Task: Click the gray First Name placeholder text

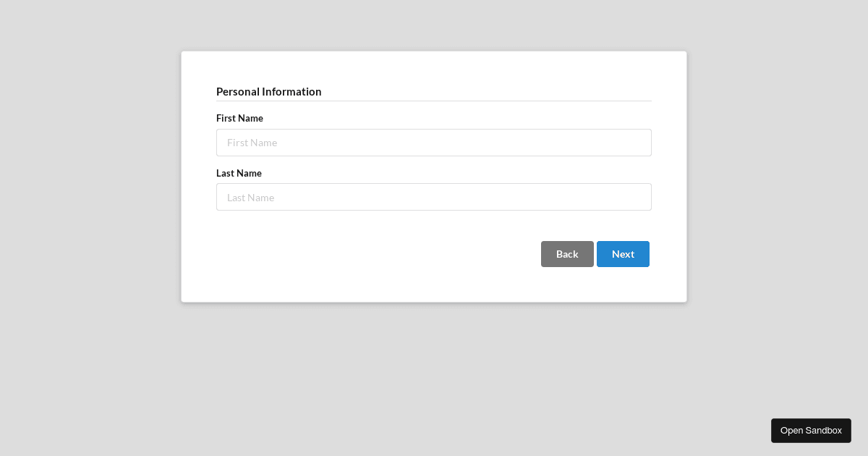Action: click(x=252, y=143)
